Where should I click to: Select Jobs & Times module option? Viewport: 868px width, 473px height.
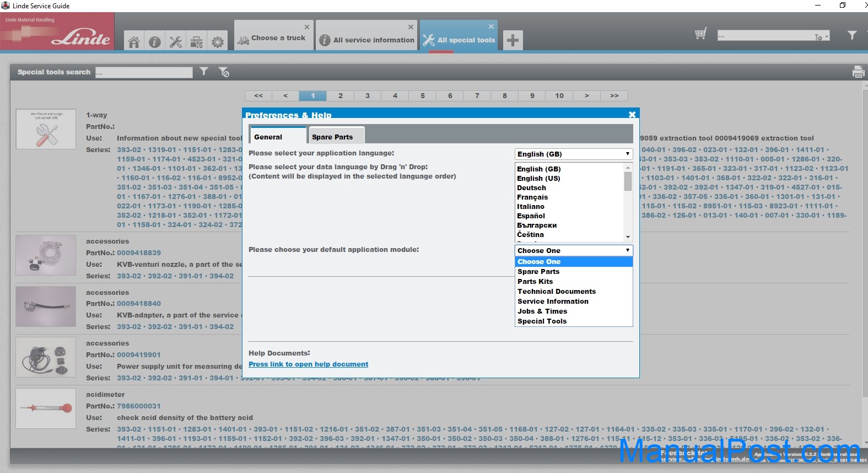point(574,311)
